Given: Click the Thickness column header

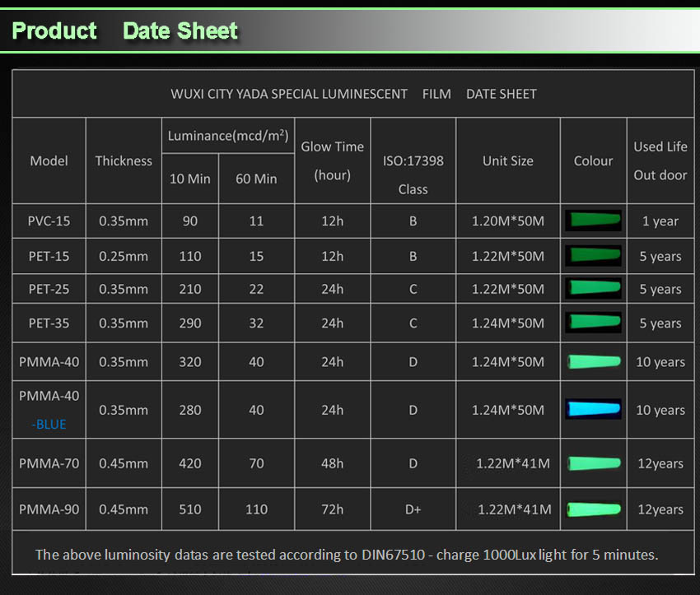Looking at the screenshot, I should 124,160.
